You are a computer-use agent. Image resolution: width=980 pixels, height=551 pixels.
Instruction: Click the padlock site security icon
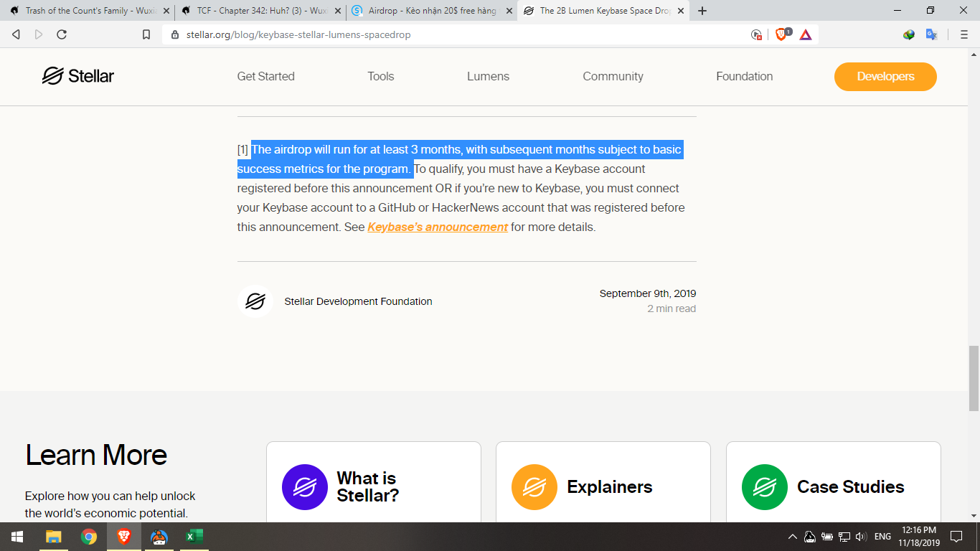pyautogui.click(x=175, y=34)
